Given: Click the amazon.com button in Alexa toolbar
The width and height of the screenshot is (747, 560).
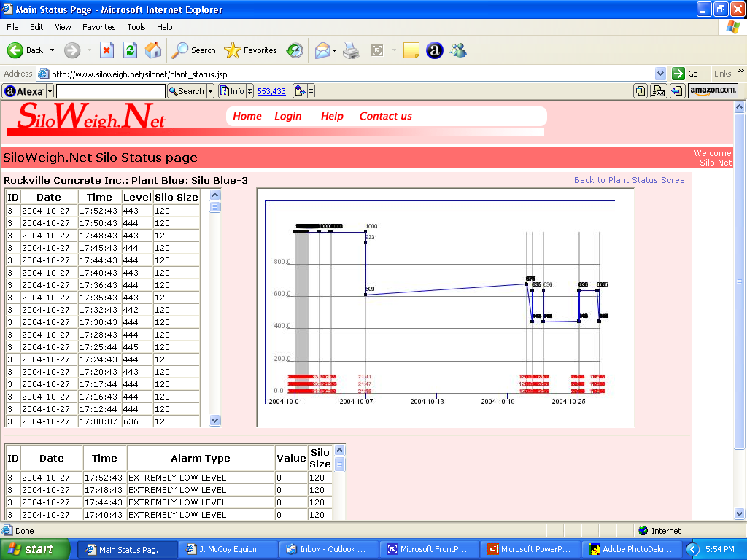Looking at the screenshot, I should [x=713, y=90].
